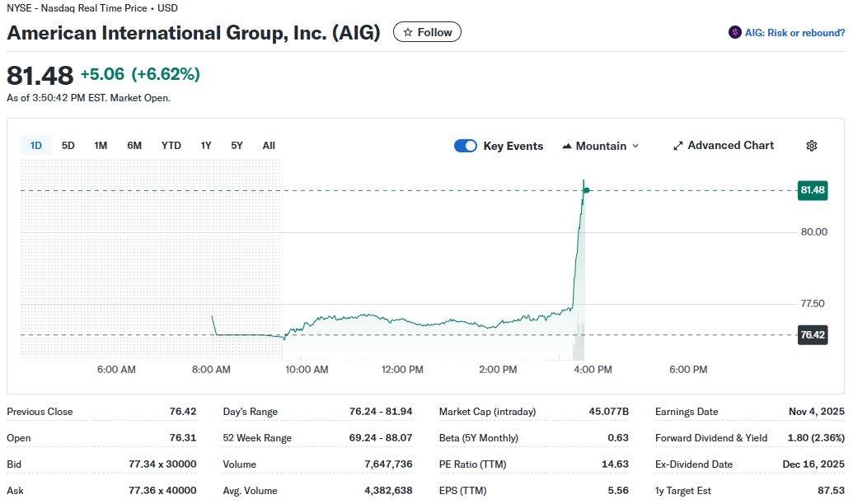
Task: Select the 1M range tab
Action: click(x=101, y=146)
